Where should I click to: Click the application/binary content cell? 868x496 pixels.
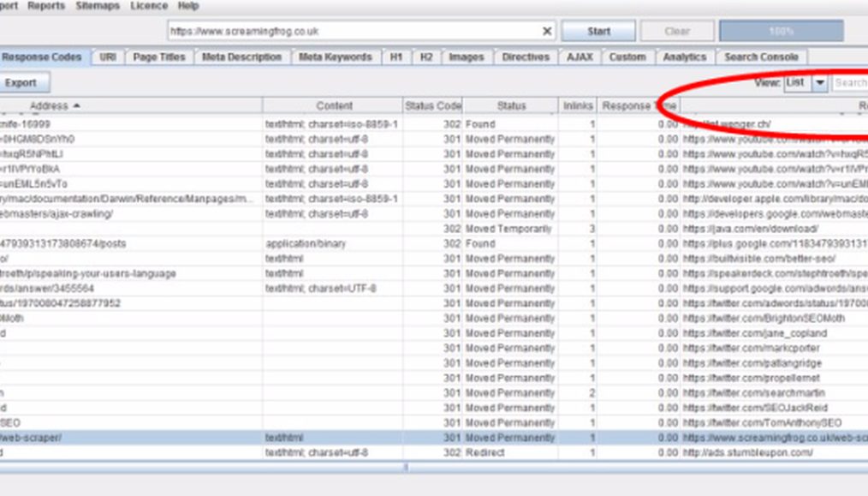(x=333, y=244)
